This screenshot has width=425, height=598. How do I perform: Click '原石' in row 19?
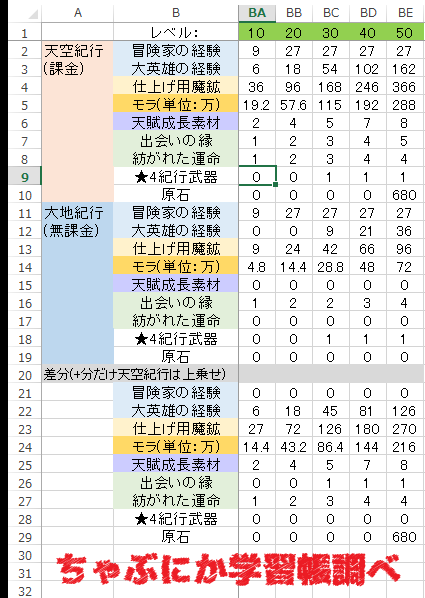point(176,357)
